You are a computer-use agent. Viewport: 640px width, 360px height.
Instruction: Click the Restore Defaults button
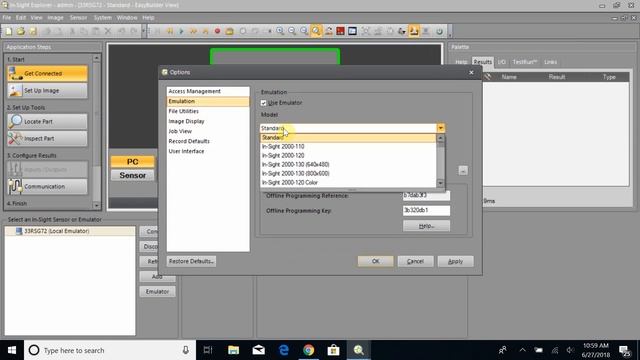tap(191, 261)
